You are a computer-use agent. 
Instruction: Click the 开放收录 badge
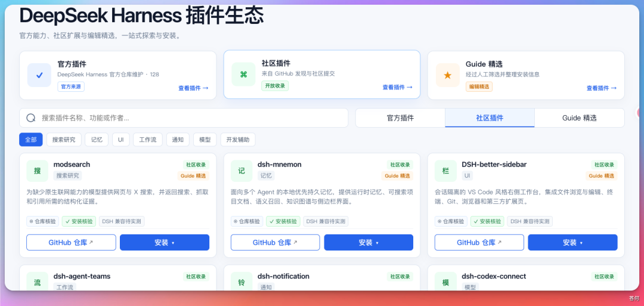275,86
